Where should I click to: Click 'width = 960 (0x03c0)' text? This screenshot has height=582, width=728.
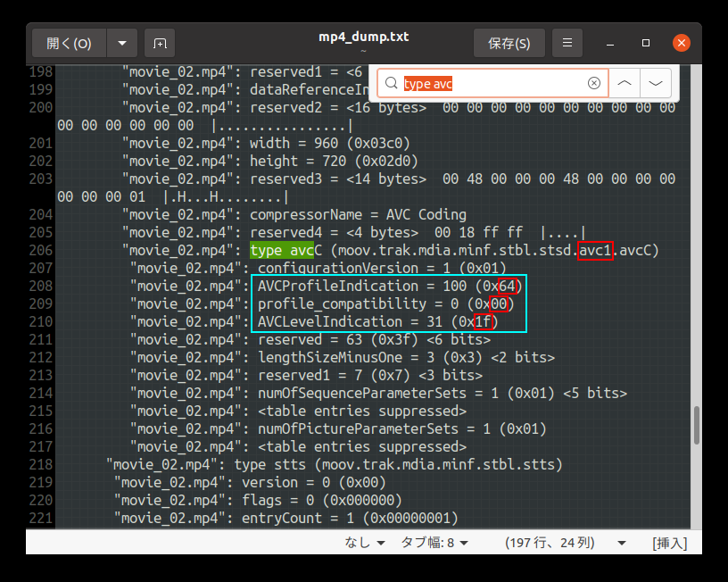(x=329, y=143)
